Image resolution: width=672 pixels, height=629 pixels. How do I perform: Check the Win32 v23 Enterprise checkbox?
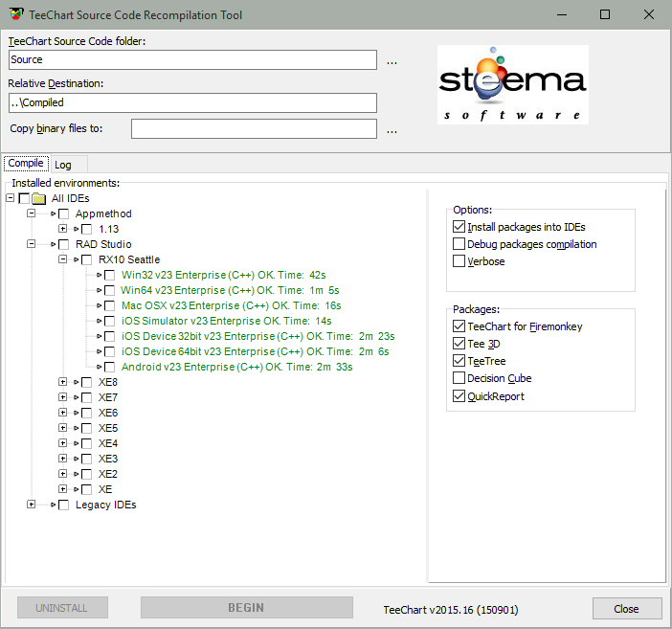coord(110,275)
